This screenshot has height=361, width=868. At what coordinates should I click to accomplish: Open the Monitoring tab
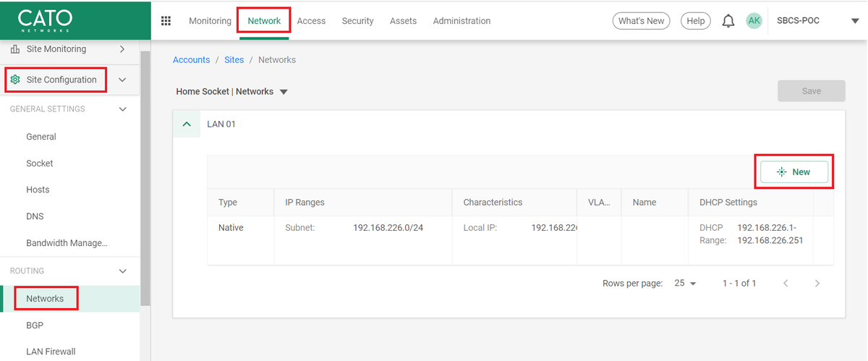point(210,21)
